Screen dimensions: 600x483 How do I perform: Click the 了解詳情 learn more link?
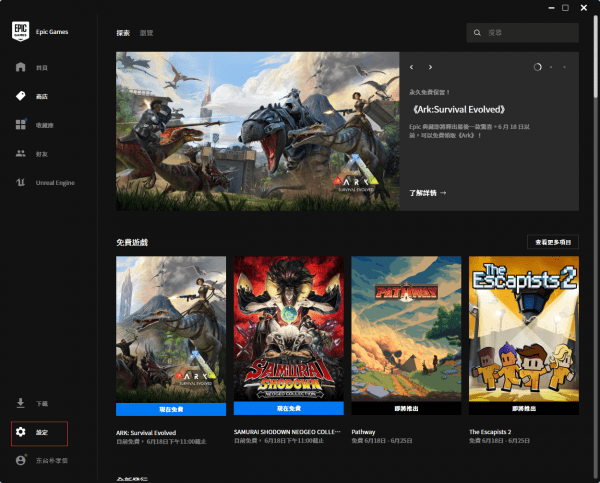pos(427,192)
